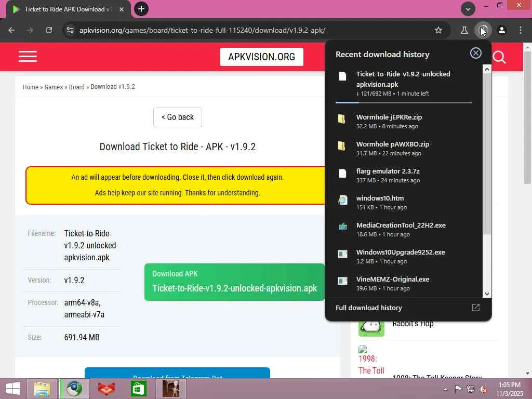This screenshot has height=399, width=532.
Task: Click the site search magnifier icon
Action: coord(499,57)
